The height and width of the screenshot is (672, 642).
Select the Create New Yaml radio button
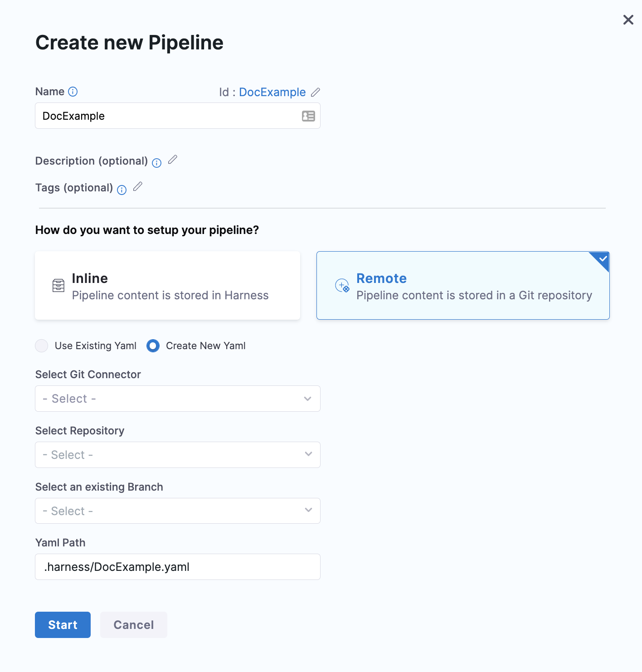tap(153, 346)
